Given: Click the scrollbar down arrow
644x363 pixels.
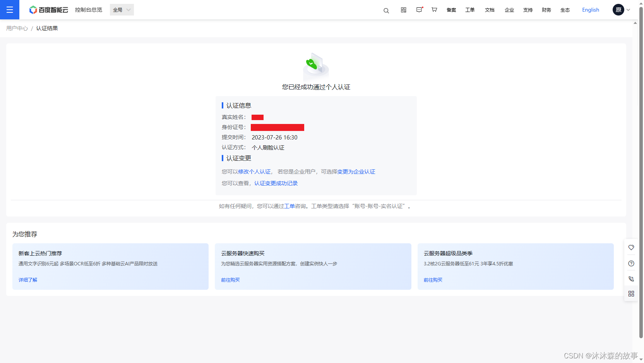Looking at the screenshot, I should pyautogui.click(x=641, y=360).
